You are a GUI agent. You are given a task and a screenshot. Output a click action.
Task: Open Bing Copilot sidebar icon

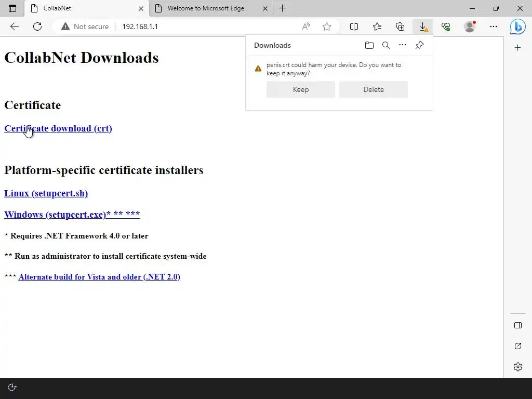click(x=518, y=27)
